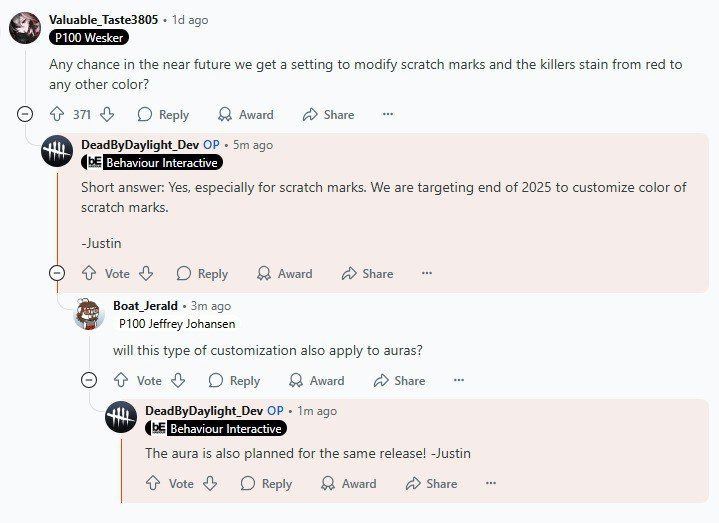This screenshot has height=523, width=719.
Task: Reply to Boat_Jerald's aura question
Action: tap(234, 380)
